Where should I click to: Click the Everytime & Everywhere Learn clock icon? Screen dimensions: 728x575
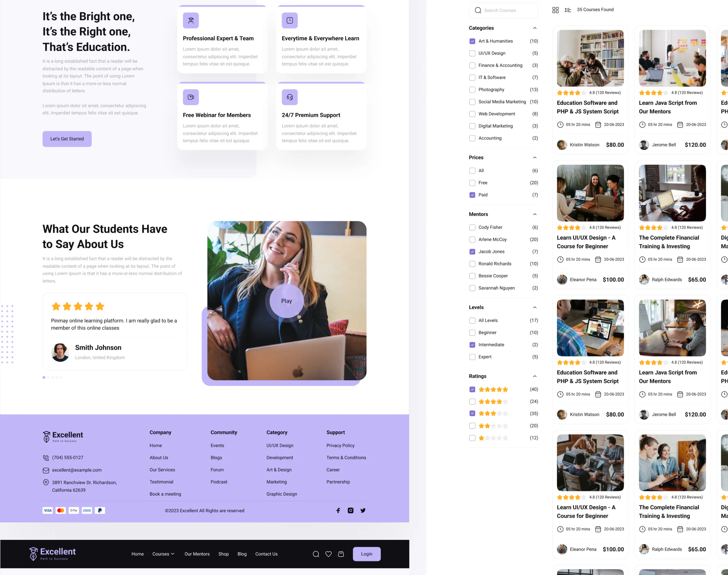click(290, 20)
